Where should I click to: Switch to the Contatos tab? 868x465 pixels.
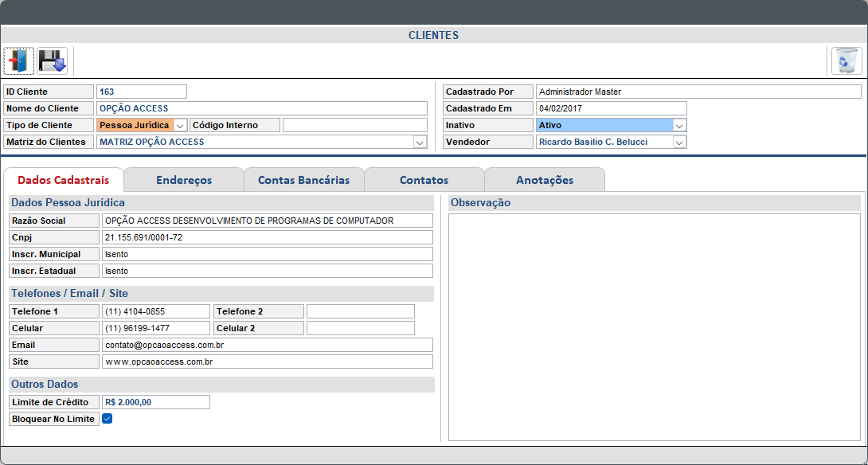424,180
